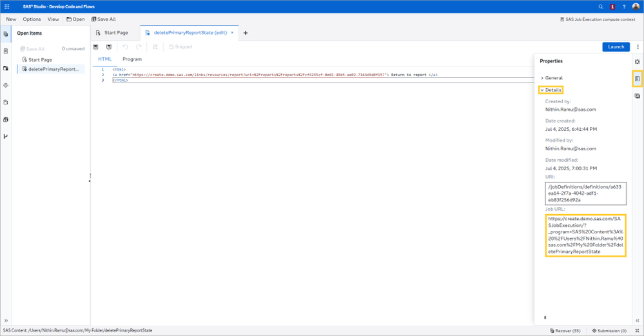Click the Save As icon in editor toolbar
The image size is (644, 336).
[109, 47]
